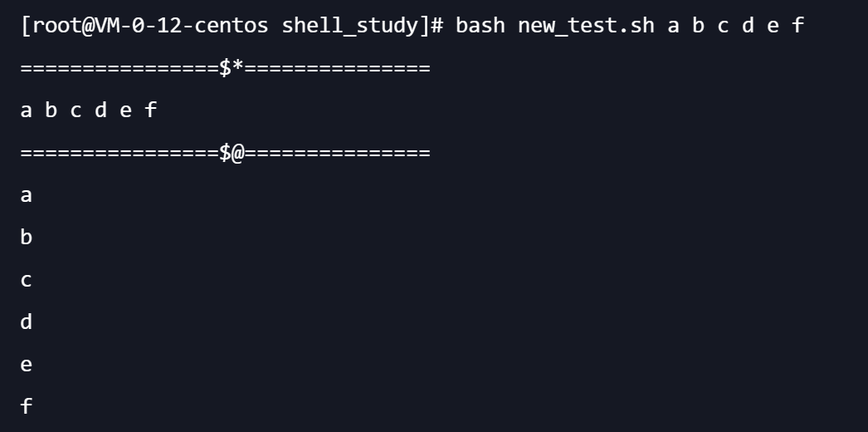868x432 pixels.
Task: Click the single-line output "a b c d e f"
Action: click(x=88, y=110)
